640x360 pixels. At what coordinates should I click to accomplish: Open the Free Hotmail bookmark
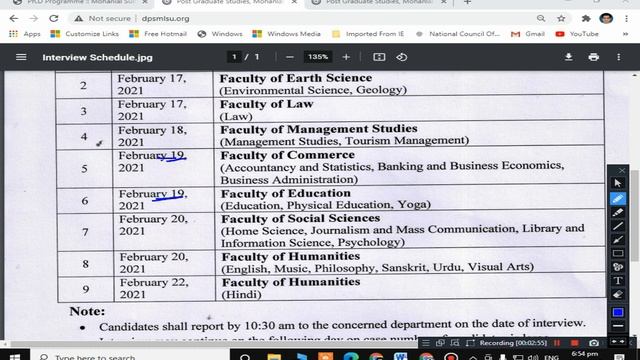(158, 34)
